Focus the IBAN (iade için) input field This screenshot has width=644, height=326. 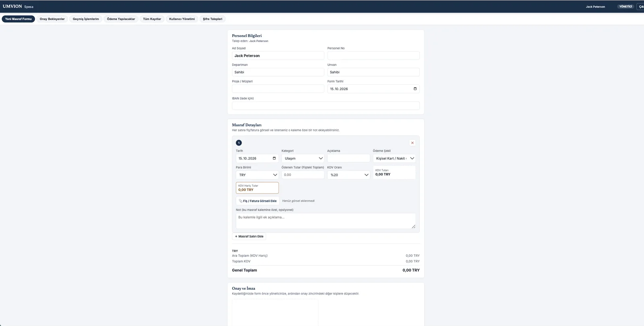tap(326, 105)
